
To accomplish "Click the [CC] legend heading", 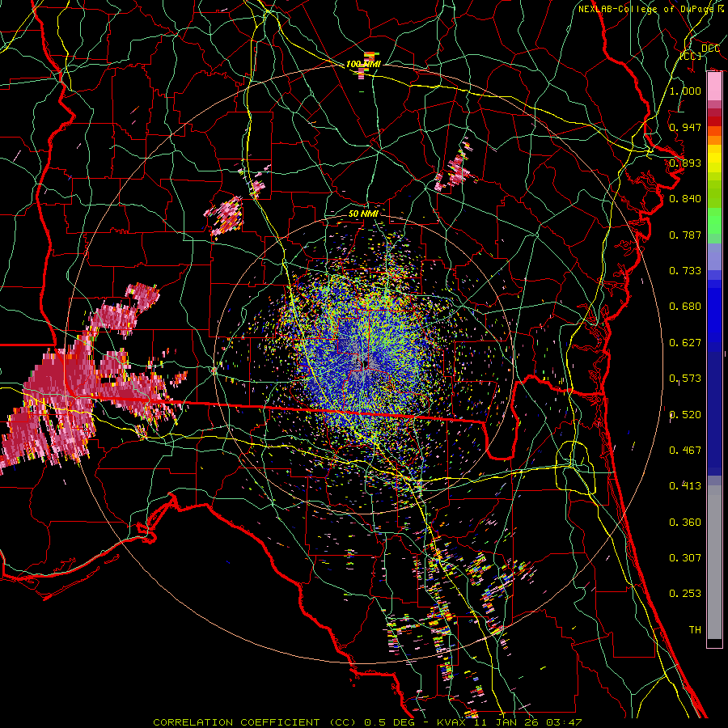I will (x=691, y=56).
